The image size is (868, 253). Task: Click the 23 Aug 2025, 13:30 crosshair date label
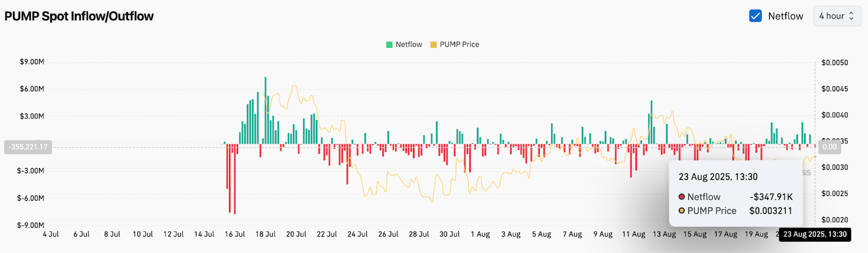click(x=815, y=234)
